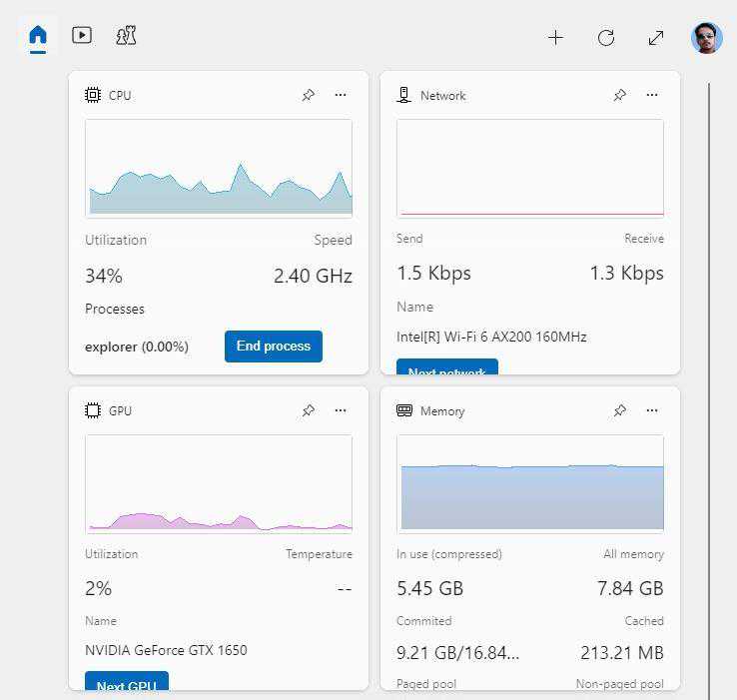Image resolution: width=737 pixels, height=700 pixels.
Task: Open the GPU widget more options menu
Action: pos(341,410)
